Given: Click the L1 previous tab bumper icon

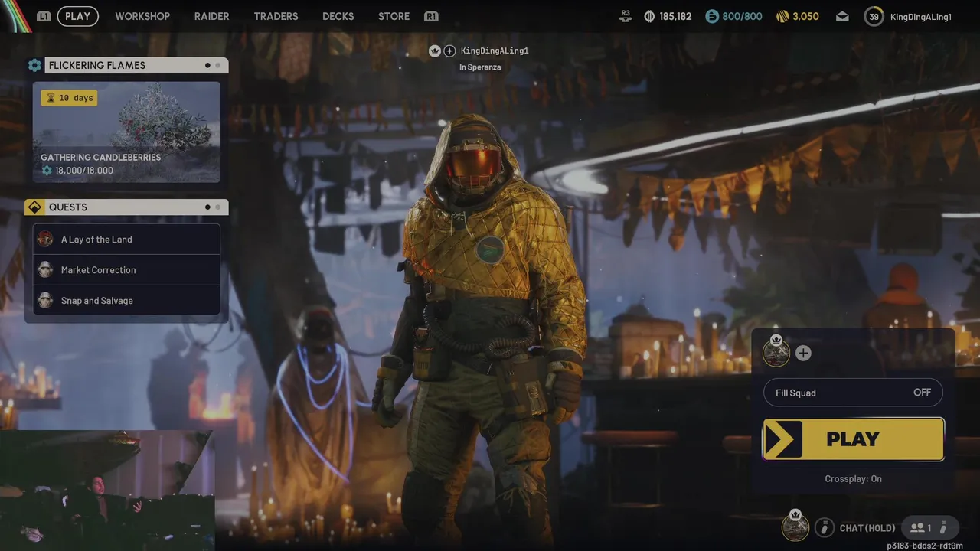Looking at the screenshot, I should click(x=44, y=16).
